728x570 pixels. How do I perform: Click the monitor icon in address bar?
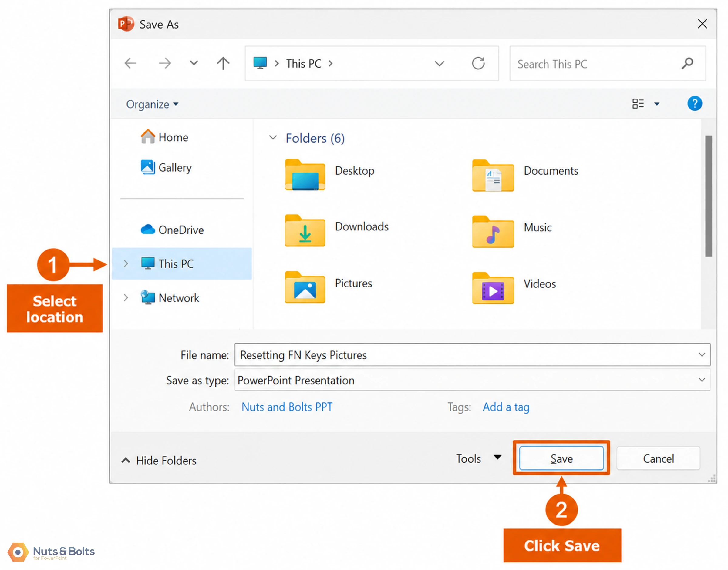pyautogui.click(x=260, y=63)
